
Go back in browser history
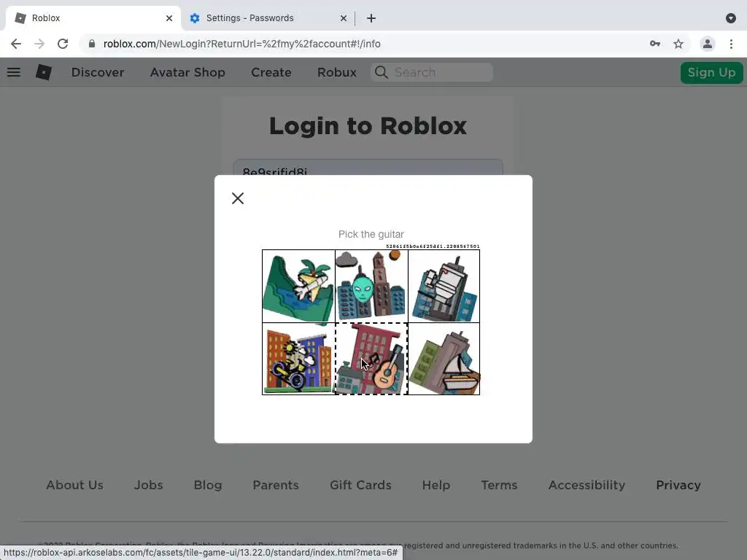tap(16, 44)
